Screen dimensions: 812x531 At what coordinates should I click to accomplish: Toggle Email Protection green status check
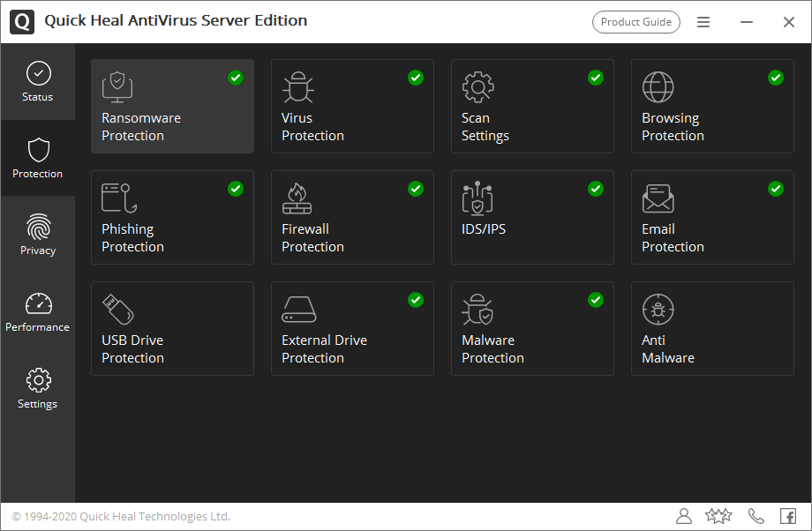tap(776, 189)
